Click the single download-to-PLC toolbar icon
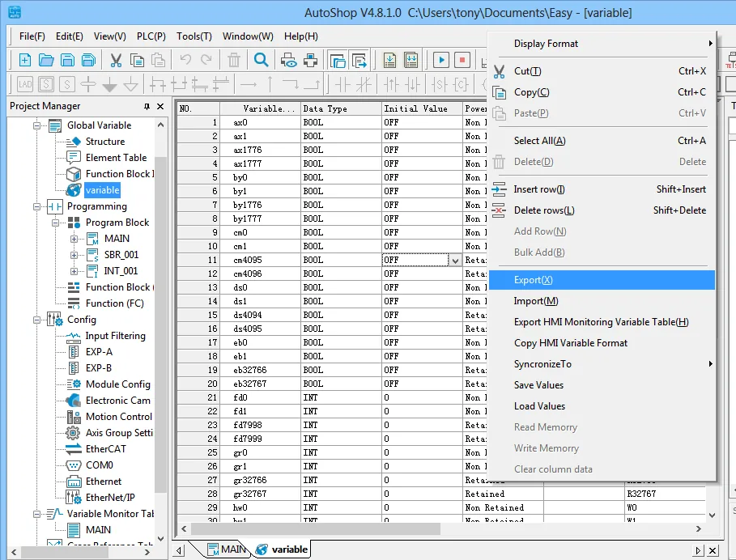 pyautogui.click(x=389, y=60)
